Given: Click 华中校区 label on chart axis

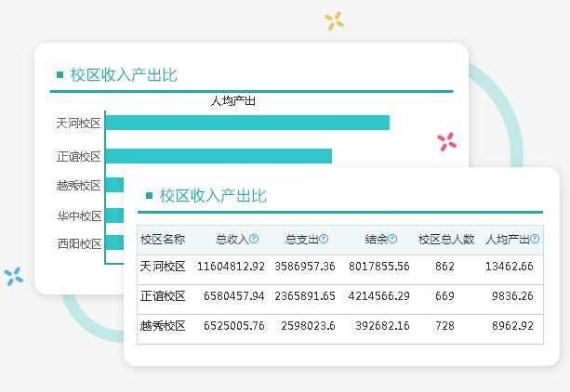Looking at the screenshot, I should click(78, 216).
